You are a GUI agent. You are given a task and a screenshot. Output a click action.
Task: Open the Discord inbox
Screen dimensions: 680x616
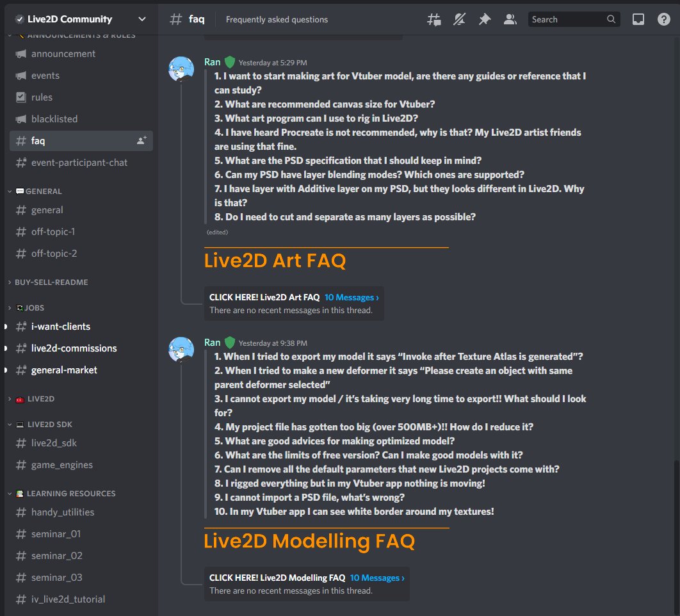638,19
